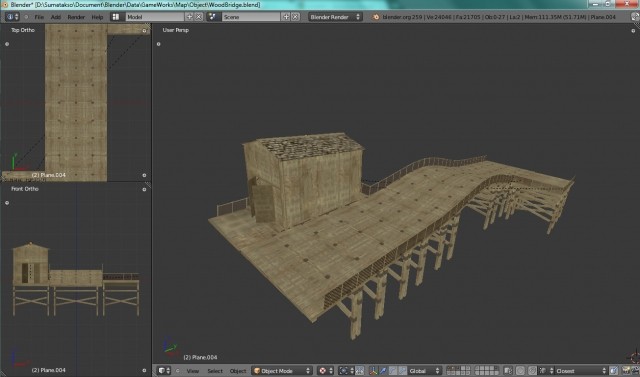Screen dimensions: 640x377
Task: Expand the Object Mode dropdown
Action: [282, 371]
